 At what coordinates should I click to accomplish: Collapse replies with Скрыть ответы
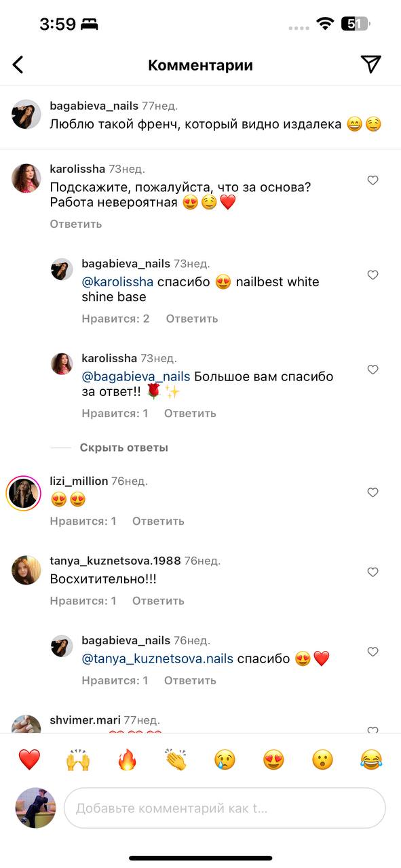pyautogui.click(x=124, y=448)
